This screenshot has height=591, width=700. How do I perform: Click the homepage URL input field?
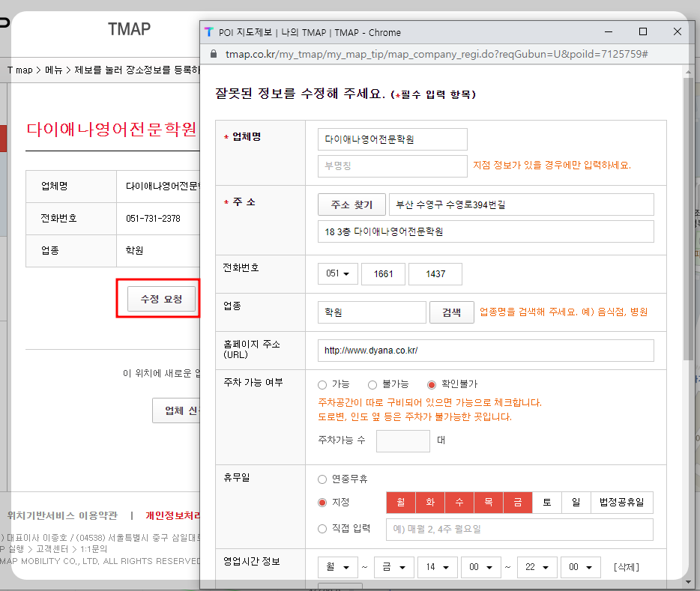(x=486, y=351)
